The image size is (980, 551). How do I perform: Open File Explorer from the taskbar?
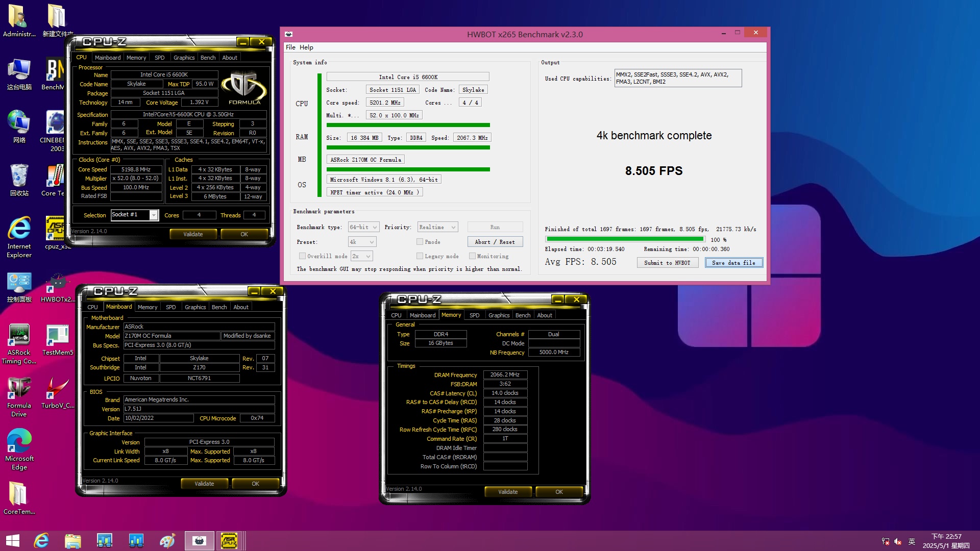point(73,541)
